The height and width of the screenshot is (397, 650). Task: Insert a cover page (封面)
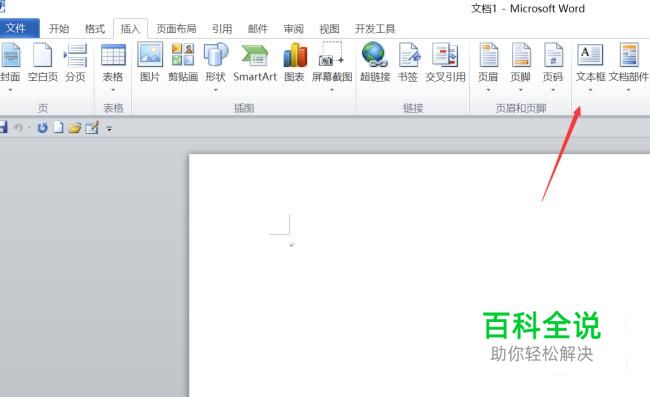point(10,62)
